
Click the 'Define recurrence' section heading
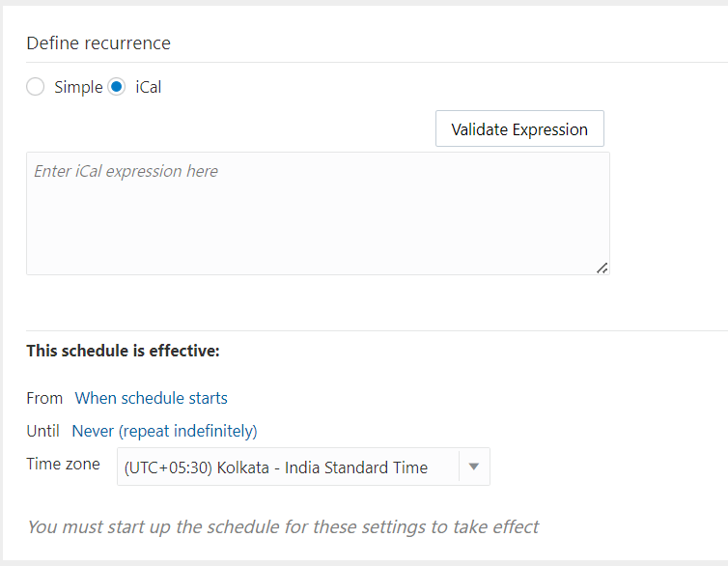98,43
